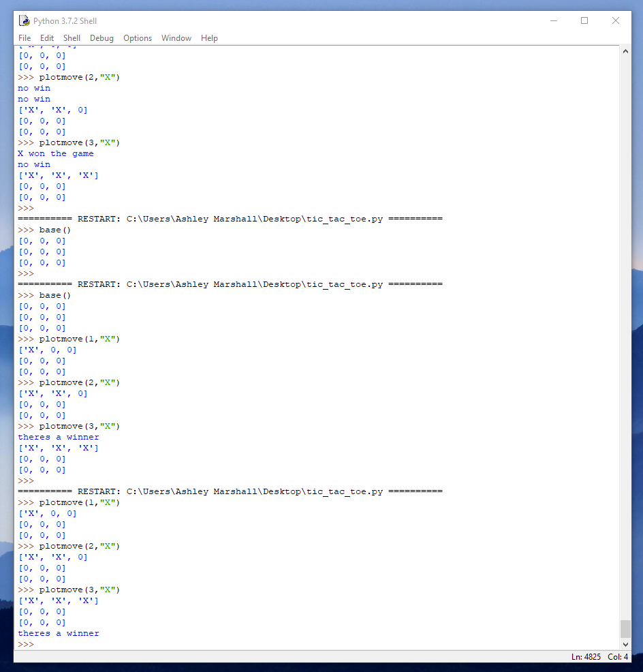Click the 'Python 3.7.2 Shell' title text
This screenshot has height=672, width=643.
click(65, 21)
